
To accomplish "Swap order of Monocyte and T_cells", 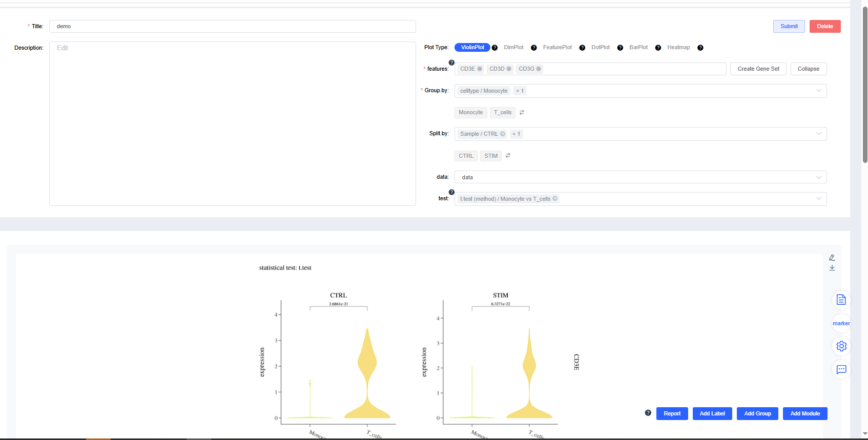I will point(522,113).
